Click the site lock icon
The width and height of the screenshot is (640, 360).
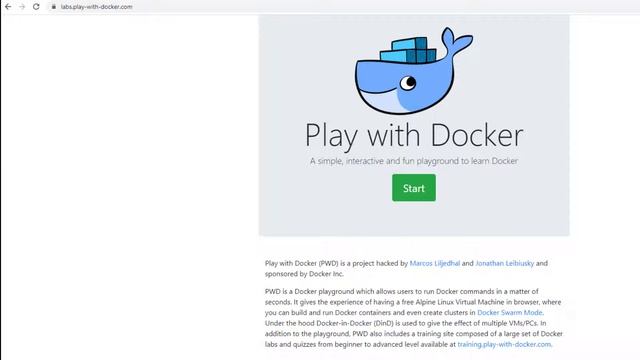[x=53, y=7]
